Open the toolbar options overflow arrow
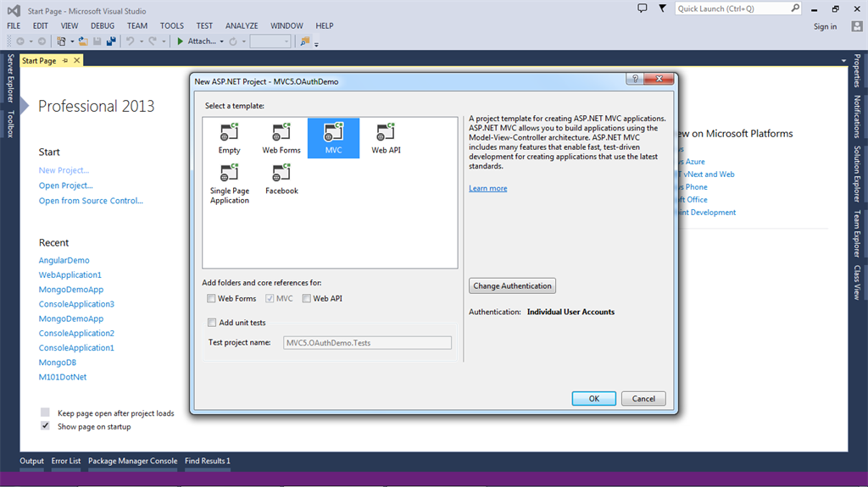868x487 pixels. click(x=317, y=44)
